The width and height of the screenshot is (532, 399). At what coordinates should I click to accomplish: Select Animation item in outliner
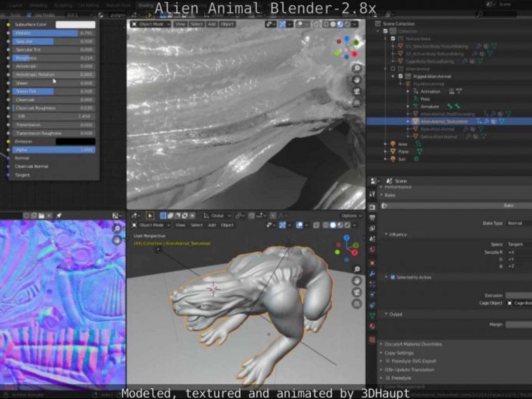pyautogui.click(x=430, y=91)
